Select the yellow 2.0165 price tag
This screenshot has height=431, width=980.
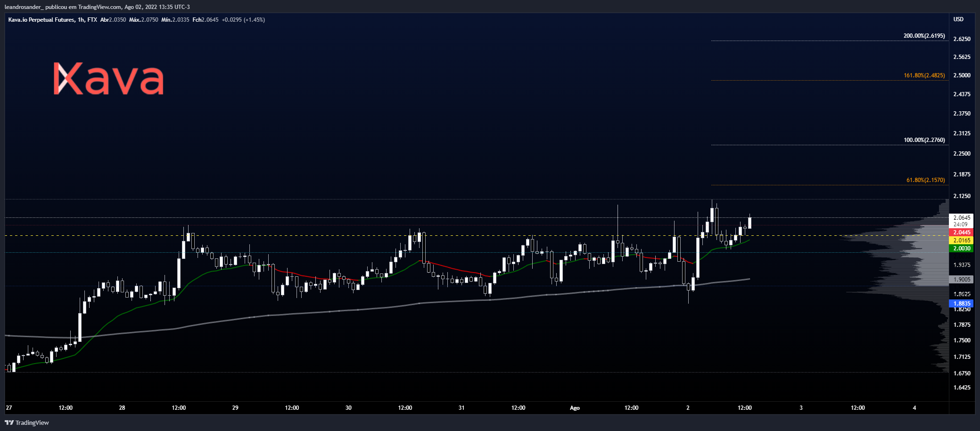click(x=962, y=240)
